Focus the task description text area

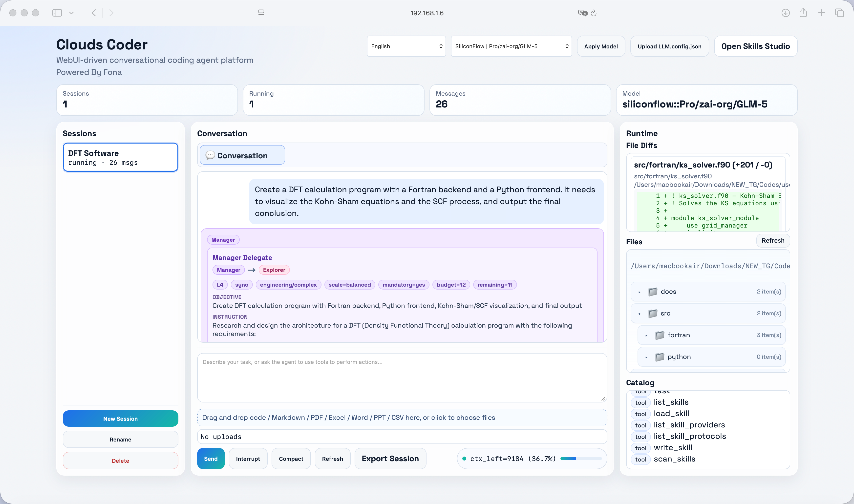(x=402, y=378)
